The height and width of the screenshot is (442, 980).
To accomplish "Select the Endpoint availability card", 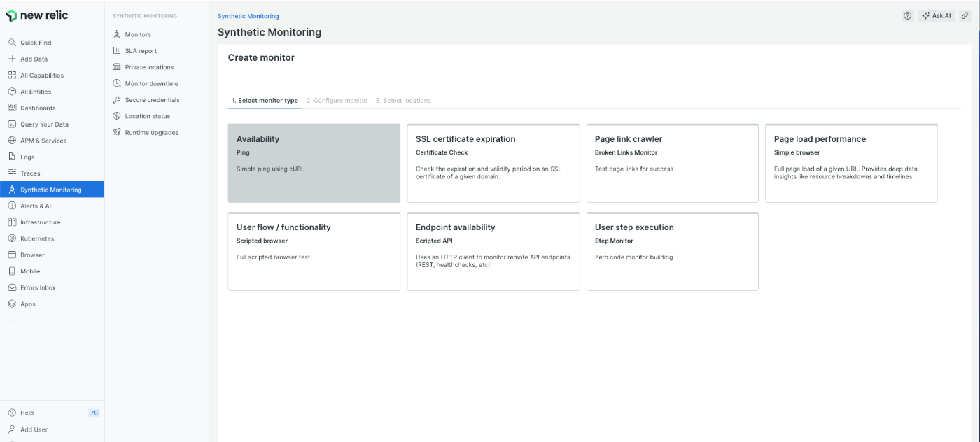I will pyautogui.click(x=493, y=251).
